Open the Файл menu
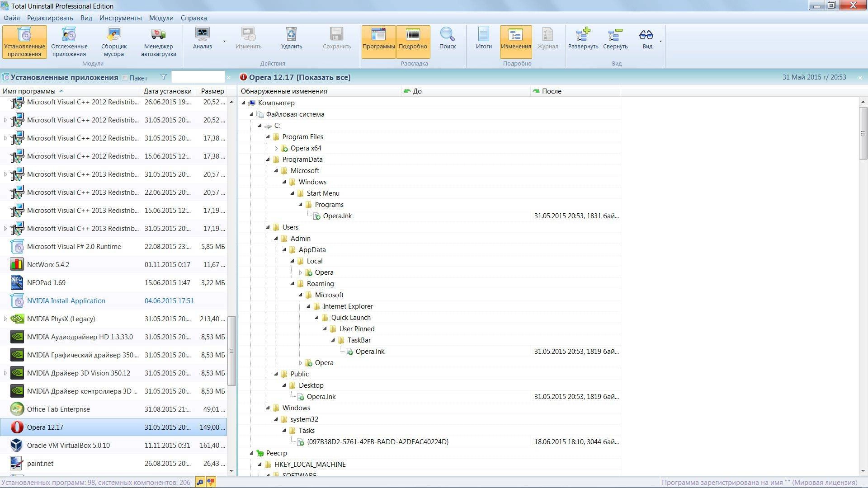The image size is (868, 488). (12, 18)
